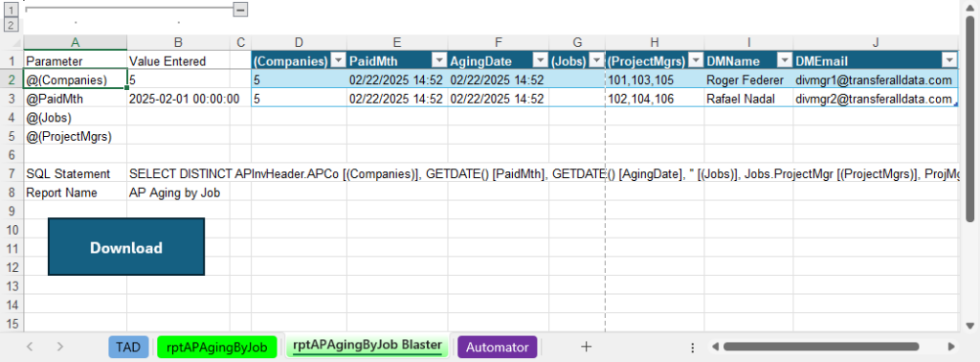
Task: Open the (ProjectMgrs) column filter dropdown
Action: point(696,60)
